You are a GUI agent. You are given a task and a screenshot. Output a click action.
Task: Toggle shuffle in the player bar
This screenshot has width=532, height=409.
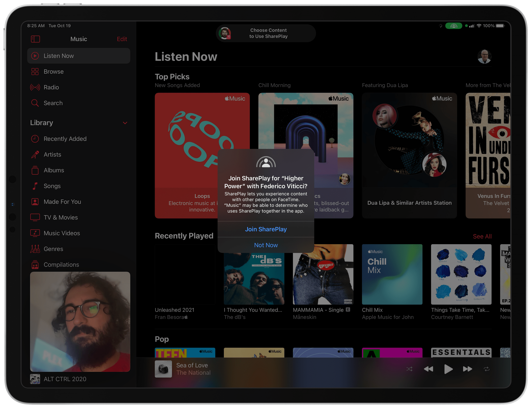(x=409, y=369)
